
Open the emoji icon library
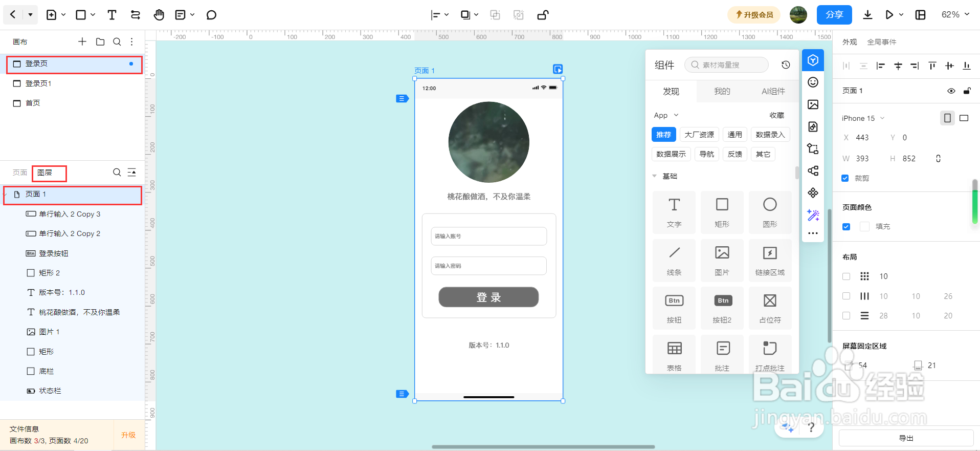point(813,82)
